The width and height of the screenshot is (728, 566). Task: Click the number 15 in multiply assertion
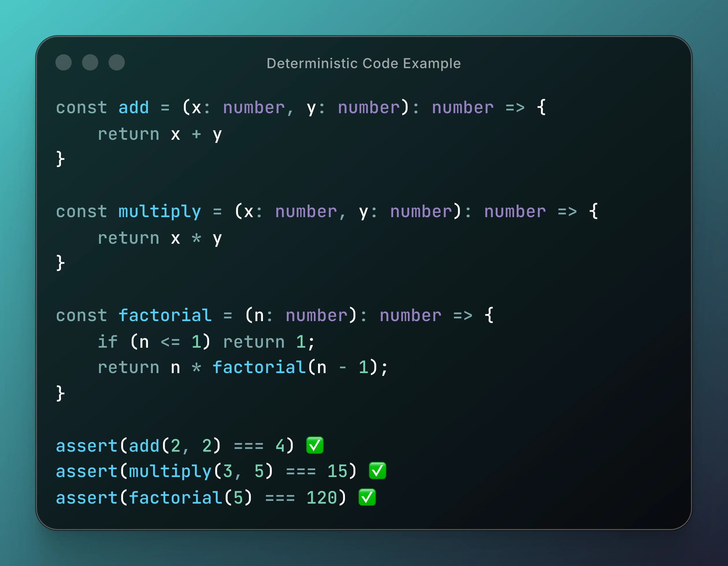pyautogui.click(x=337, y=471)
